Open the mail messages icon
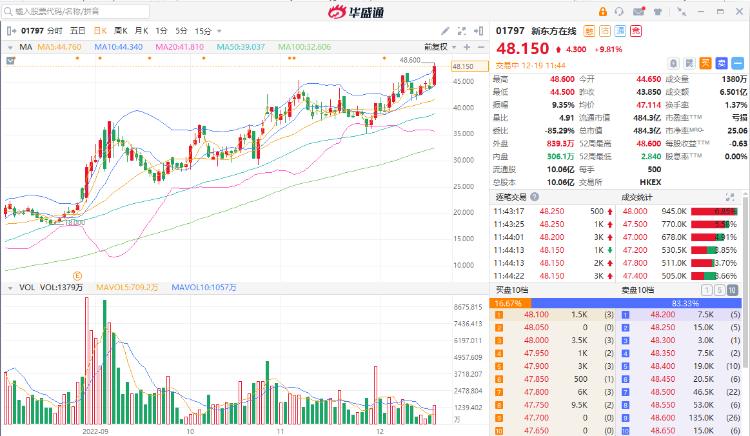Screen dimensions: 750x436 (x=639, y=13)
